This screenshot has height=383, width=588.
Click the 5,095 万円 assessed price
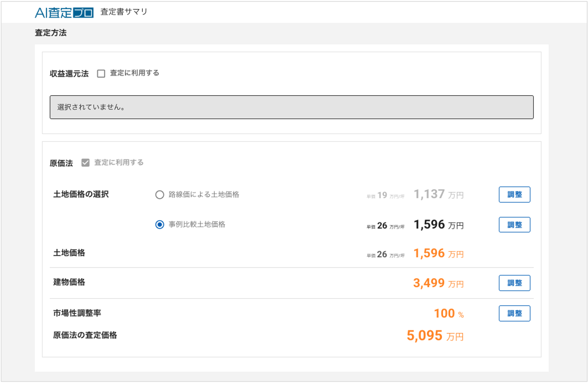[435, 336]
